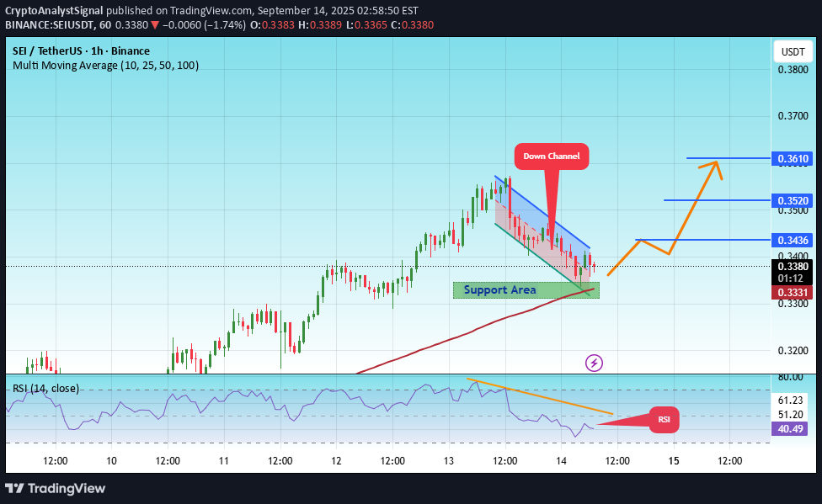Click the bold date label 15 on axis

click(x=674, y=460)
